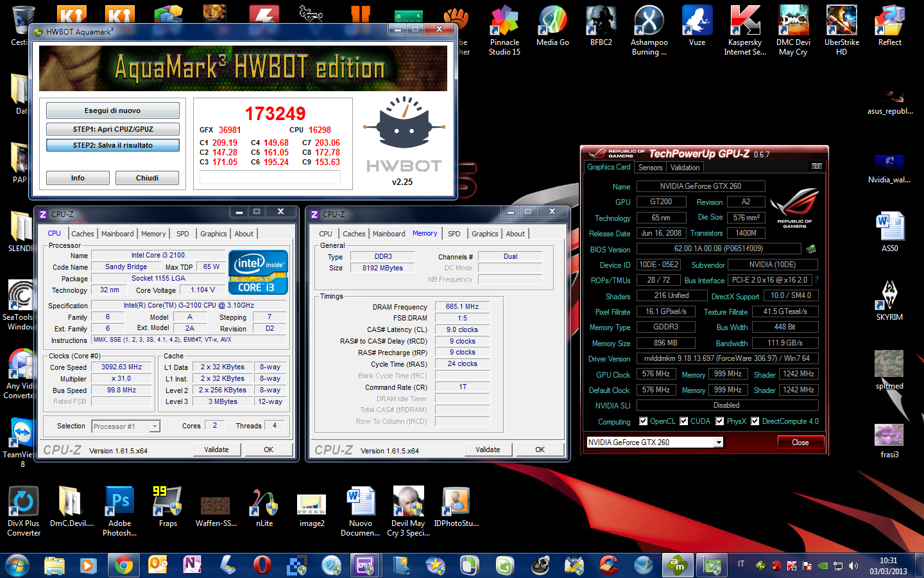This screenshot has height=578, width=924.
Task: Open the Adobe Photoshop desktop shortcut
Action: [x=120, y=511]
